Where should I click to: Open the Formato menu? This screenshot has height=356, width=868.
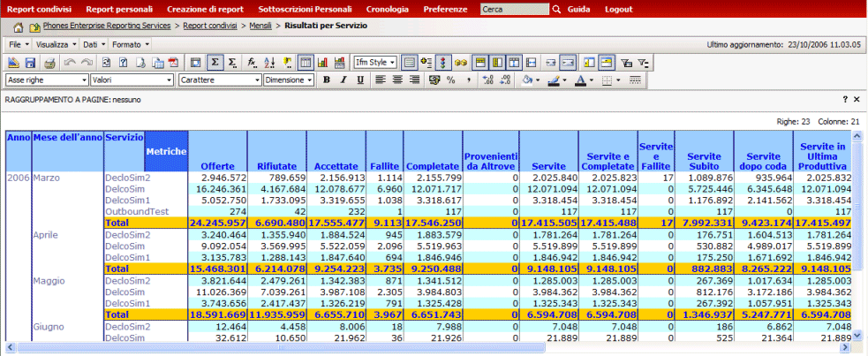130,44
